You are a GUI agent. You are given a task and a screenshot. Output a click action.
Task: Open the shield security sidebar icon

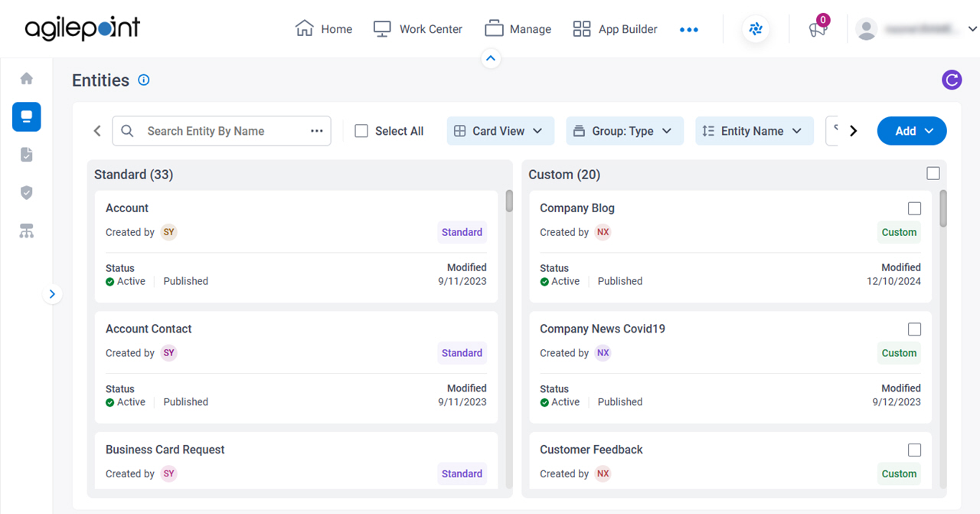[x=27, y=192]
